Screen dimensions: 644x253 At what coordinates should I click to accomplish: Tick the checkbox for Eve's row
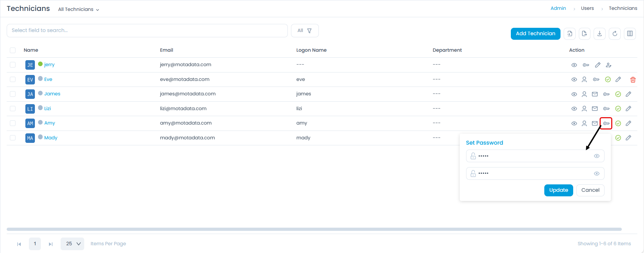pyautogui.click(x=13, y=80)
